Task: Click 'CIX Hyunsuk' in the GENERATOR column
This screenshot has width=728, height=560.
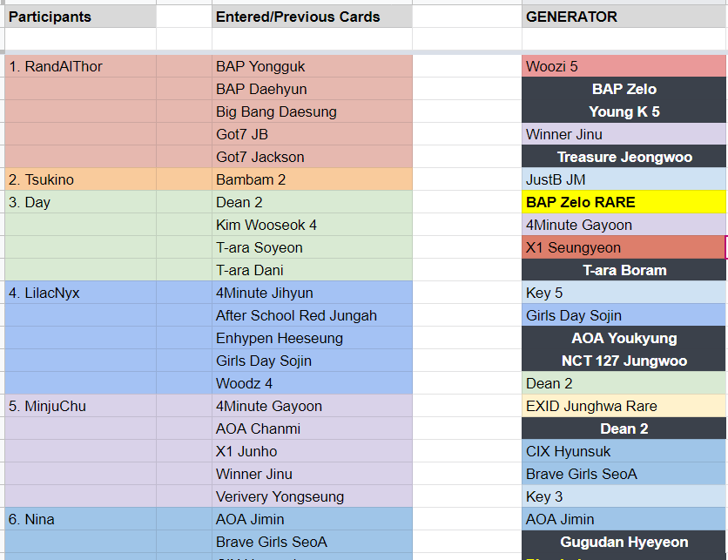Action: [x=624, y=451]
